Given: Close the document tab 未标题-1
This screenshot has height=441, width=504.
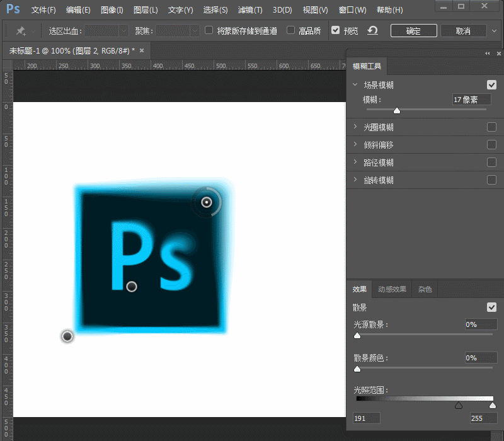Looking at the screenshot, I should click(x=142, y=50).
